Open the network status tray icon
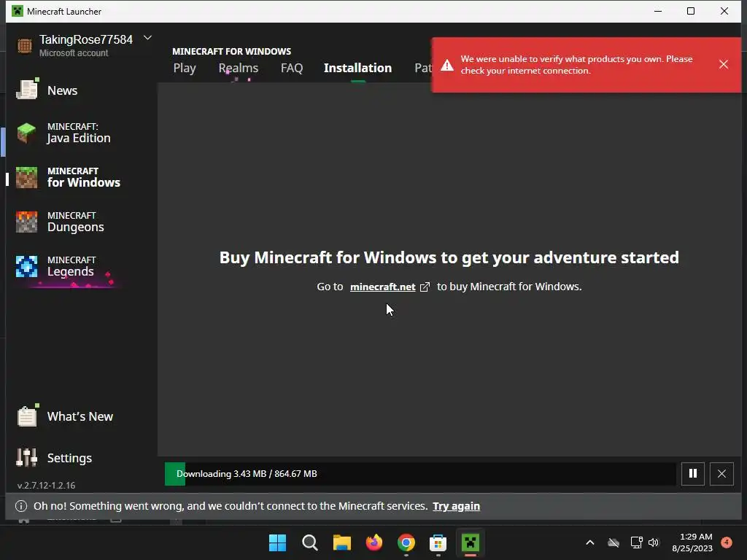This screenshot has width=747, height=560. coord(636,542)
